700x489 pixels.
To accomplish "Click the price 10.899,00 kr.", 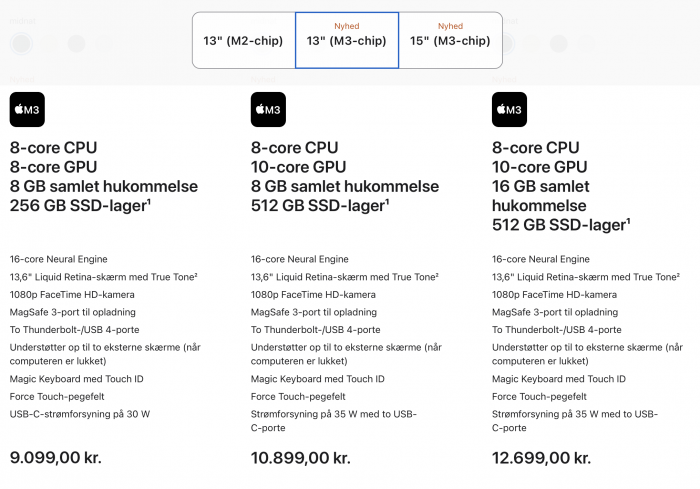I will pyautogui.click(x=300, y=458).
